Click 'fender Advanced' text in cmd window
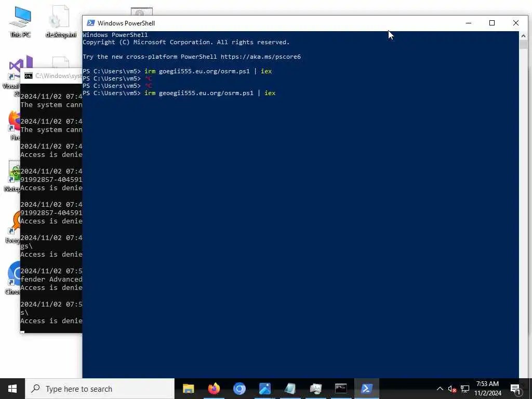The height and width of the screenshot is (399, 532). [51, 279]
